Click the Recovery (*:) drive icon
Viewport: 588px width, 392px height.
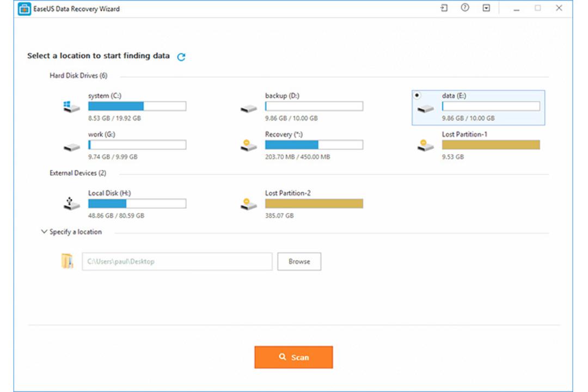tap(248, 145)
